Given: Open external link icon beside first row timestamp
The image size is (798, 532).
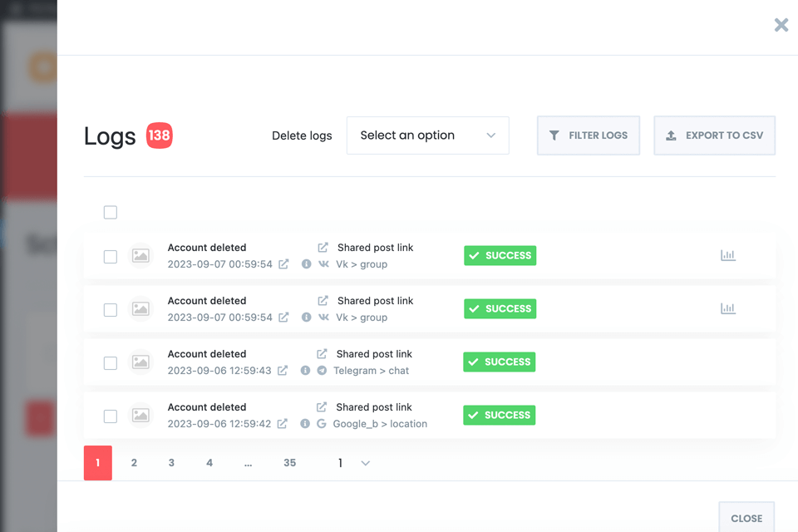Looking at the screenshot, I should (283, 264).
